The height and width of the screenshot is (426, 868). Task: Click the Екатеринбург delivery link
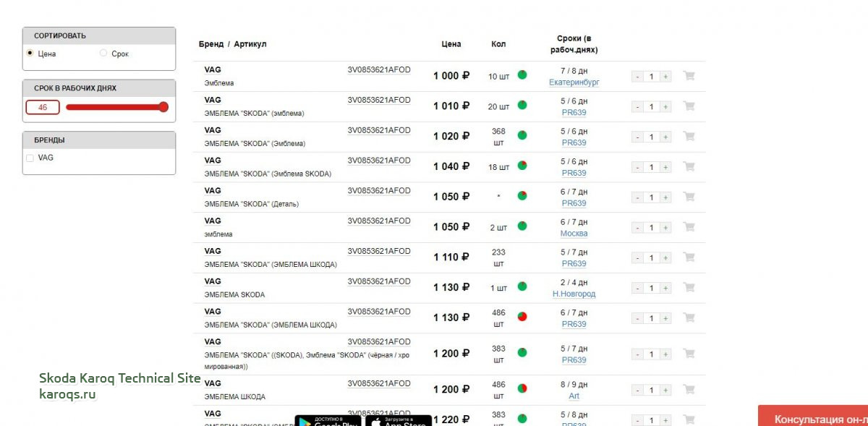pos(574,82)
